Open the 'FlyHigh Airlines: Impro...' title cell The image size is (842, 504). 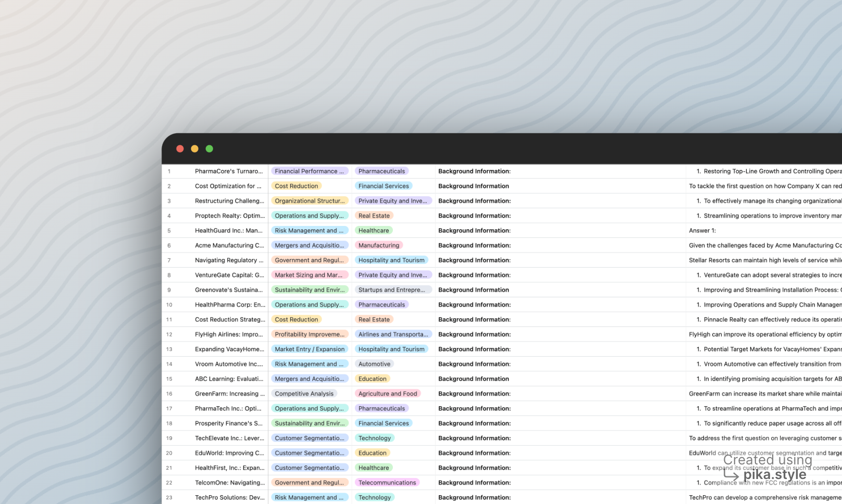(x=229, y=334)
